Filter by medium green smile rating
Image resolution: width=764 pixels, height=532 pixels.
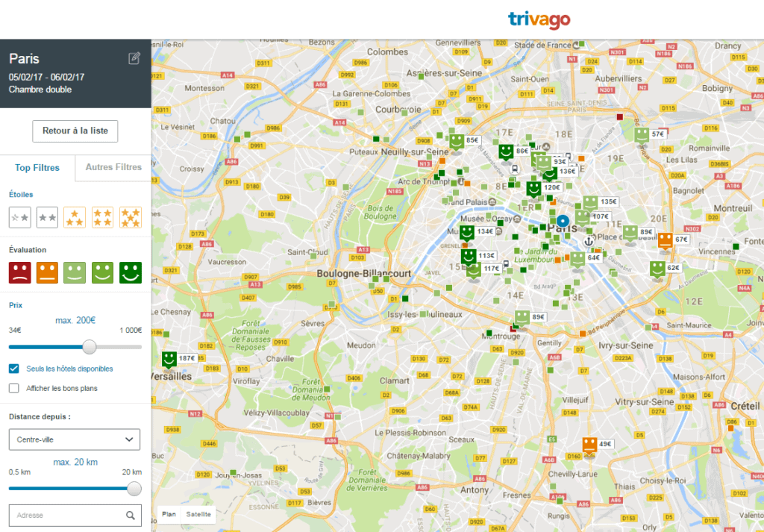click(102, 272)
